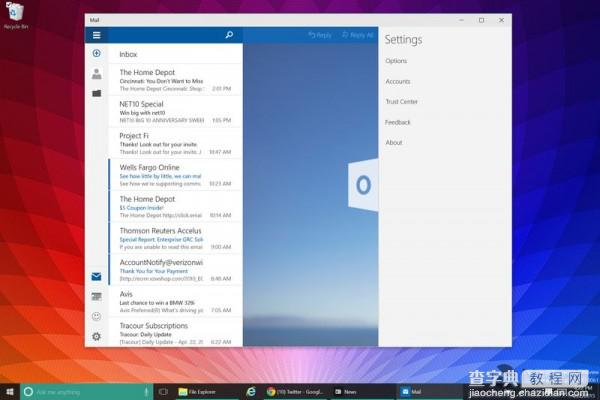This screenshot has height=400, width=600.
Task: Open the Recycle Bin desktop icon
Action: pyautogui.click(x=15, y=15)
